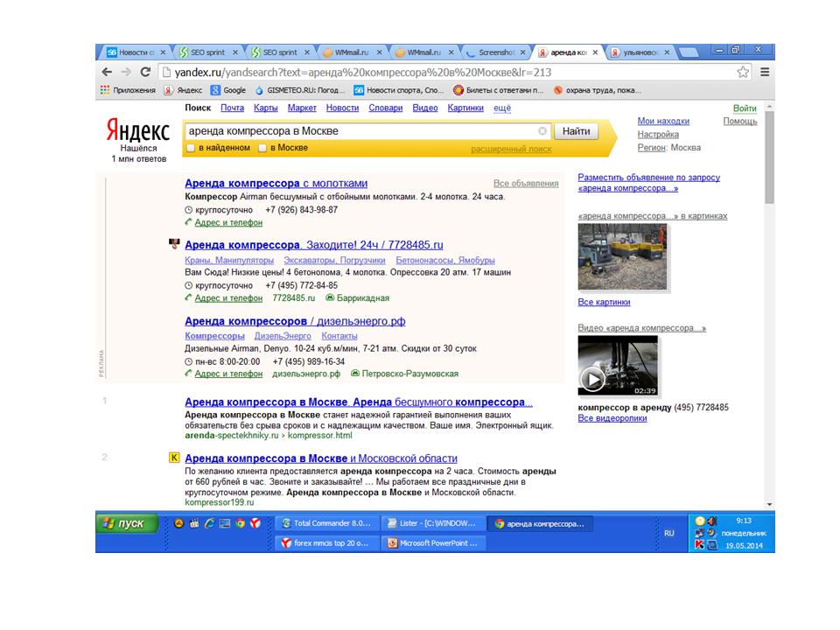840x630 pixels.
Task: Switch to the Screenshot tab
Action: tap(496, 52)
